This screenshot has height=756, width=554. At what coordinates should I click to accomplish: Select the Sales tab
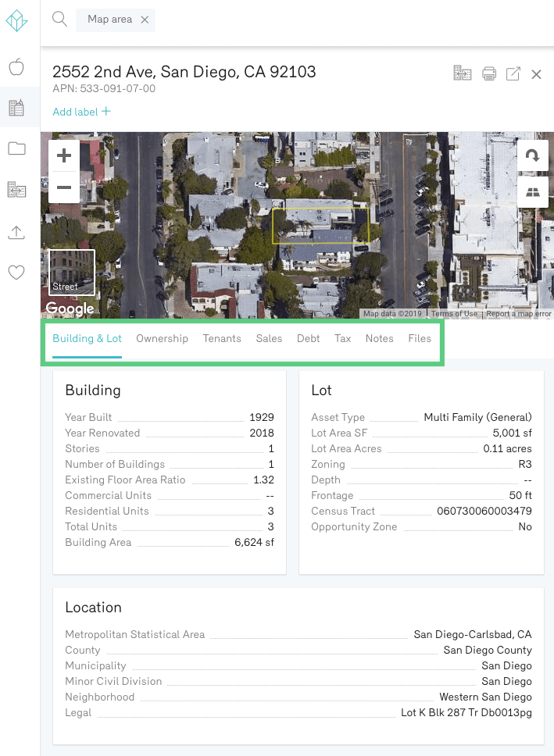coord(269,338)
